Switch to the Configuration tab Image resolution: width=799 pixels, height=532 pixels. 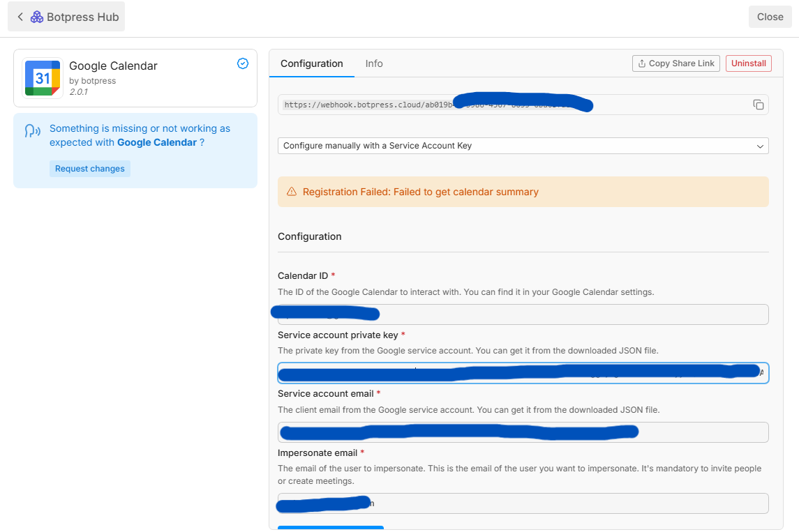[x=311, y=63]
